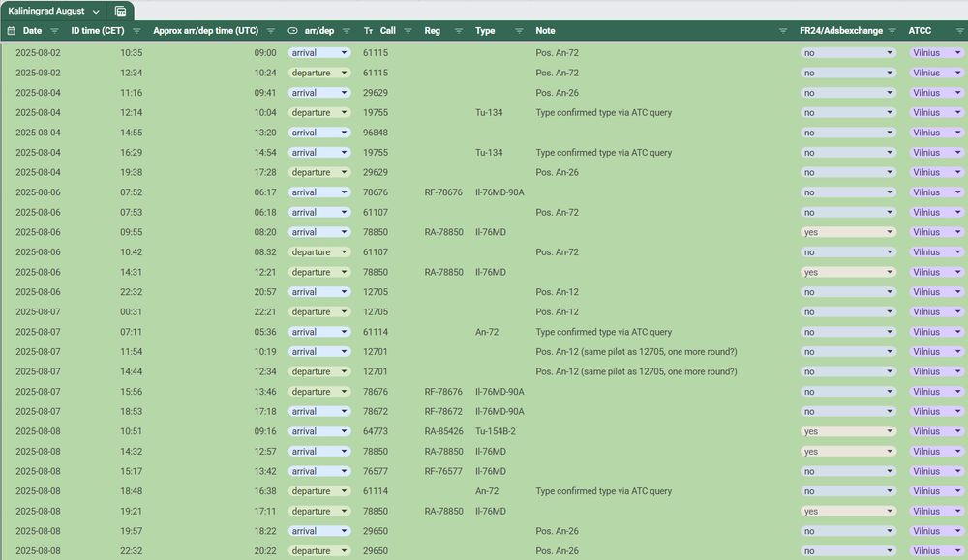Select the Il-76MD type cell for RF-76577

490,471
